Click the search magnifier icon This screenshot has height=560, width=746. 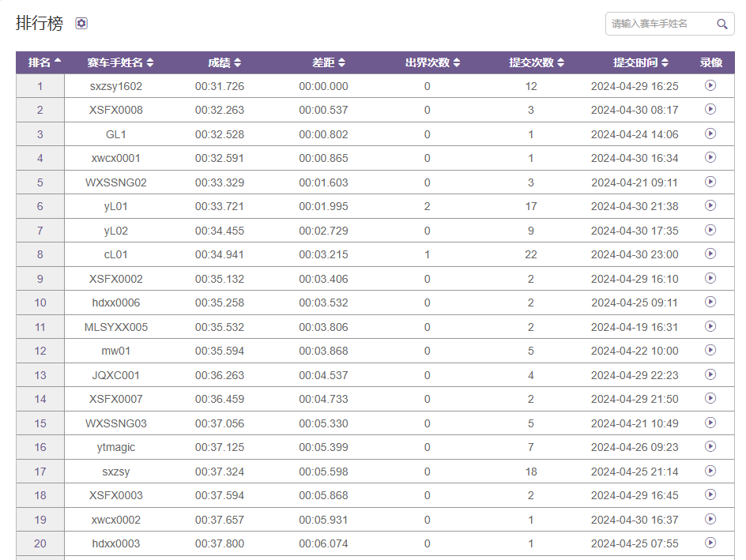tap(722, 24)
